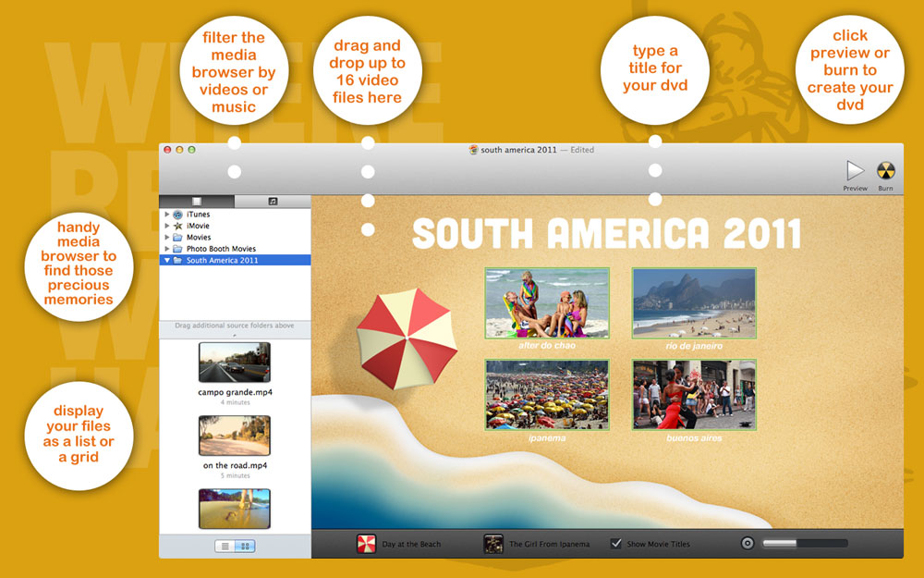Switch to the music filter tab

[x=273, y=201]
